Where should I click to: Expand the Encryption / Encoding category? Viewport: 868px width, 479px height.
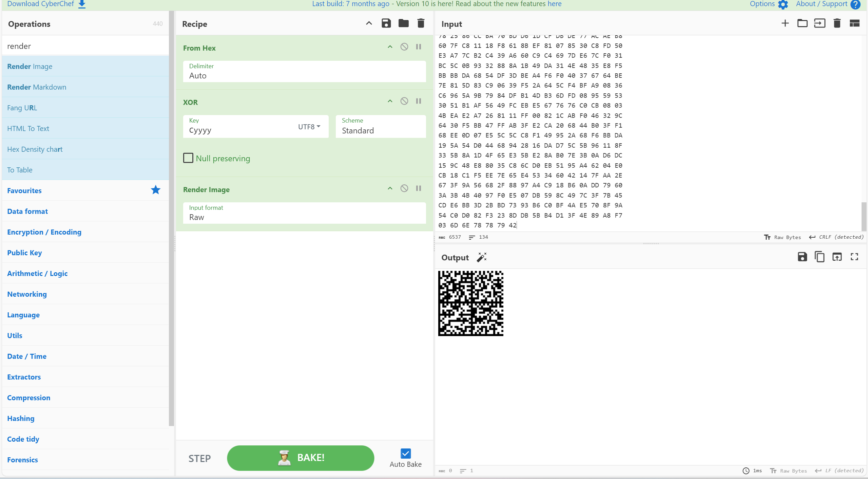(x=44, y=232)
